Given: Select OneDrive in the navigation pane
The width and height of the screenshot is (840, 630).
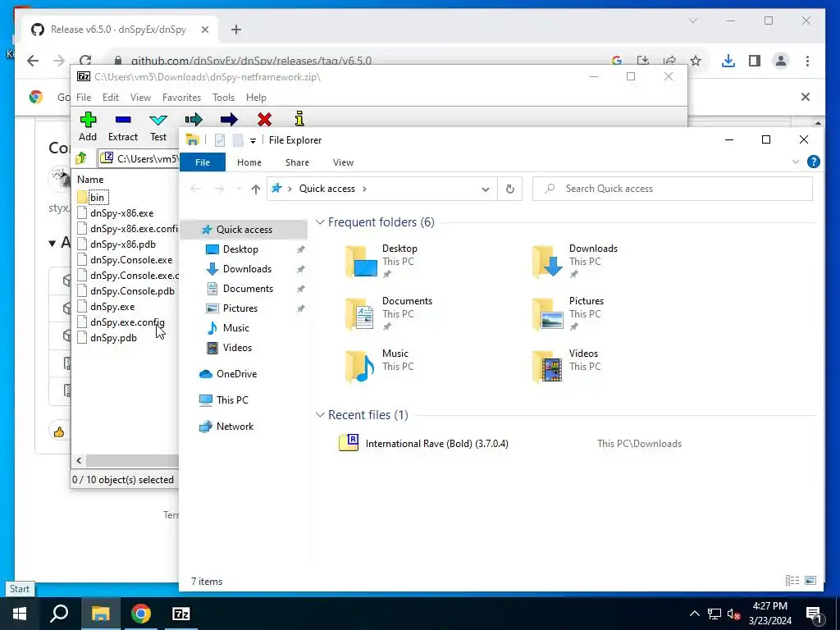Looking at the screenshot, I should click(236, 374).
